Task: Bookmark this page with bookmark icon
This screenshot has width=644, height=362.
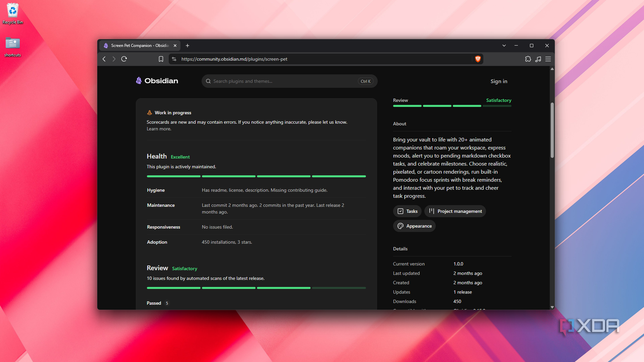Action: tap(161, 59)
